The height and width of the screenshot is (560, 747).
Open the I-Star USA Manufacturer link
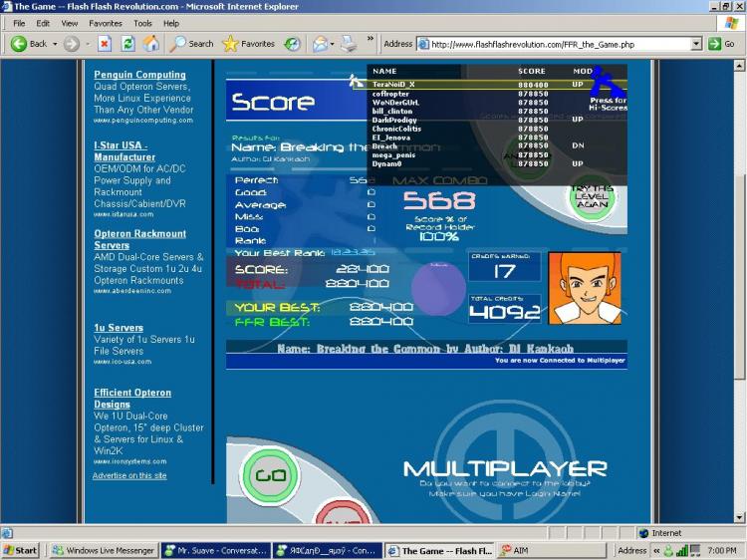click(x=124, y=151)
